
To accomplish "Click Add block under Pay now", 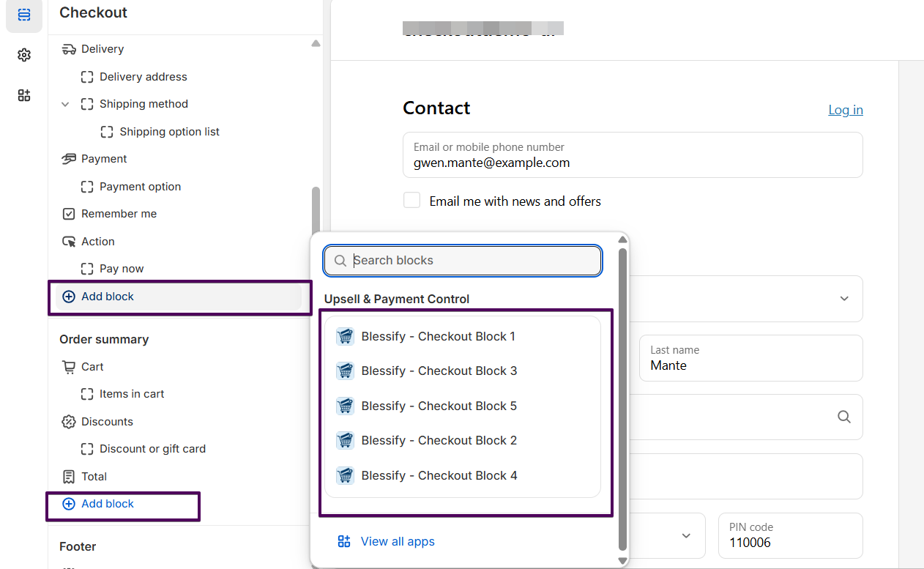I will point(108,297).
